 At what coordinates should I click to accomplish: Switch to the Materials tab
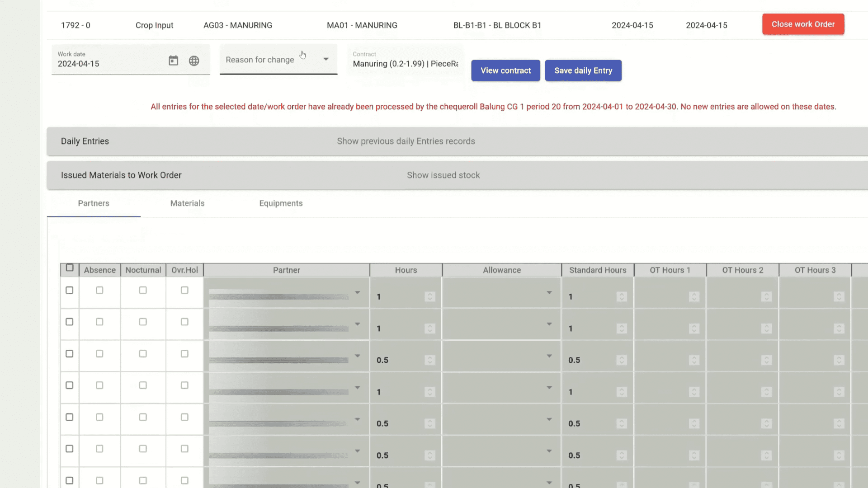(x=187, y=203)
